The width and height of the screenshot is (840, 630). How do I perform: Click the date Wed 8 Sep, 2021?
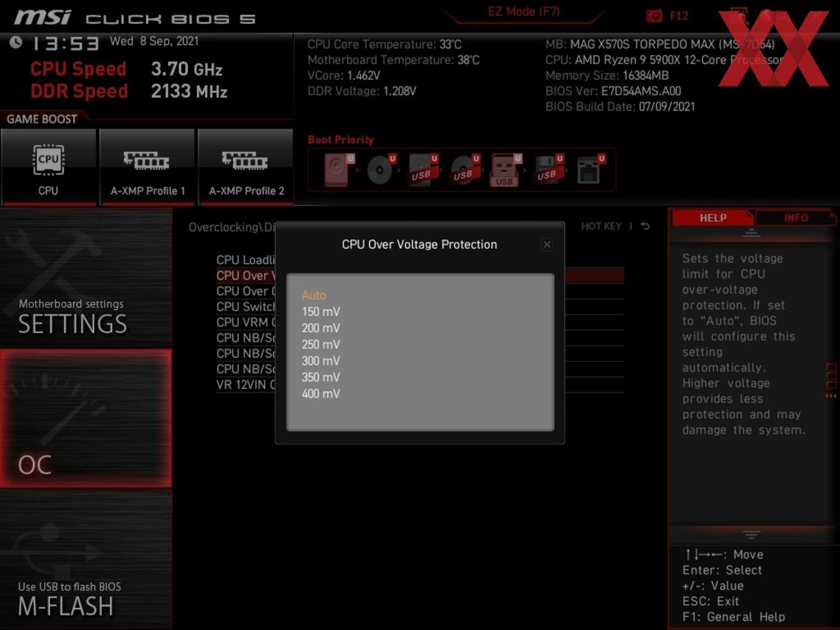pyautogui.click(x=154, y=41)
